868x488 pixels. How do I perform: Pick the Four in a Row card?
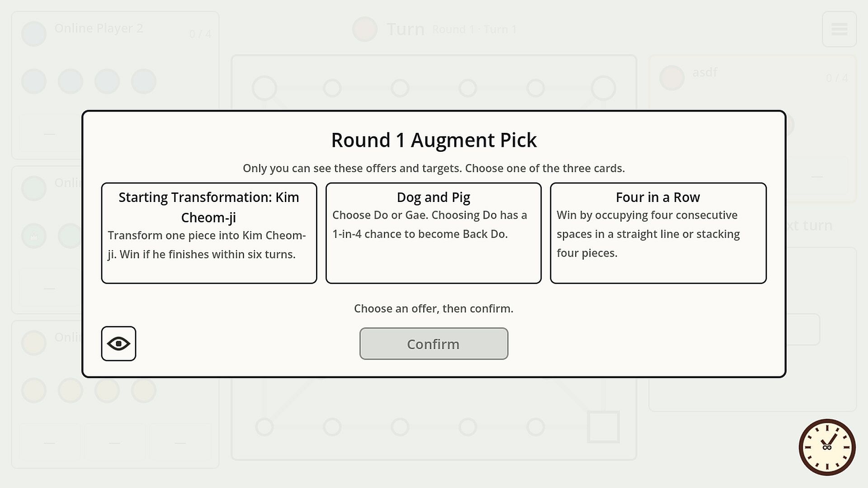click(x=658, y=233)
